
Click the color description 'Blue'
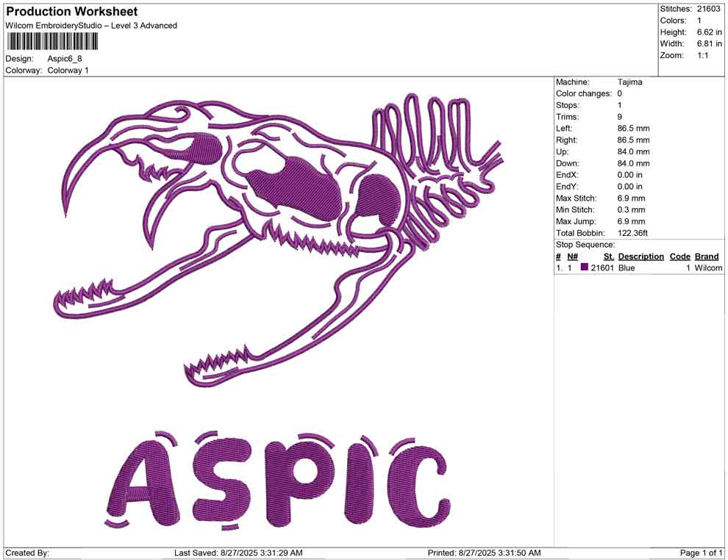point(627,268)
